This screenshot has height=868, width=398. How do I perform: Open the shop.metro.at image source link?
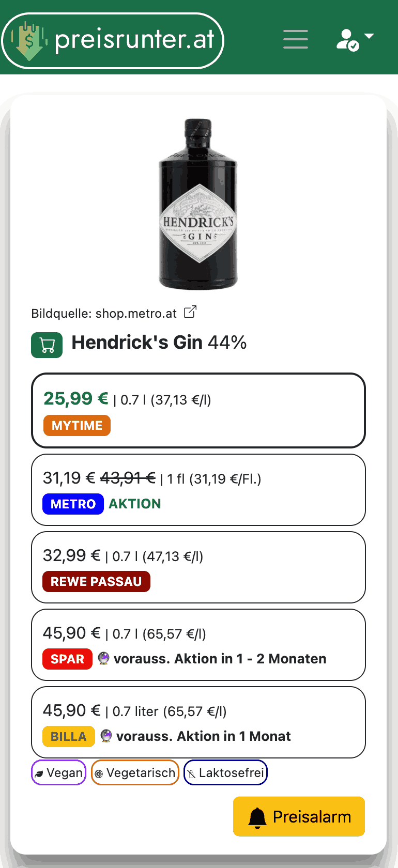tap(136, 314)
